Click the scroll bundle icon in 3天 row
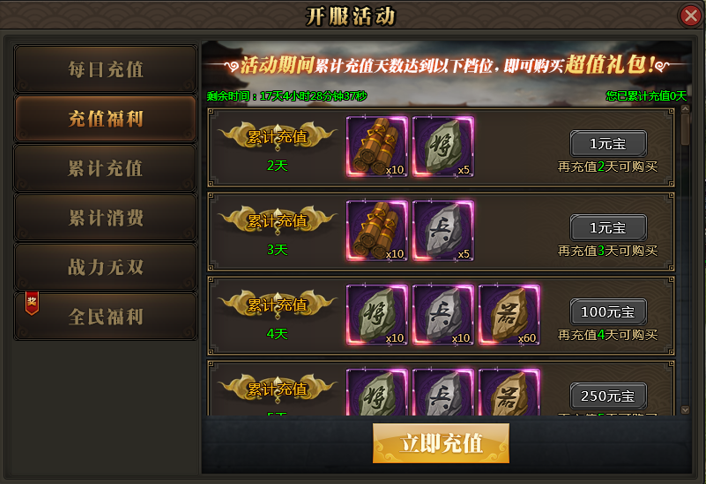The image size is (707, 485). click(x=377, y=231)
